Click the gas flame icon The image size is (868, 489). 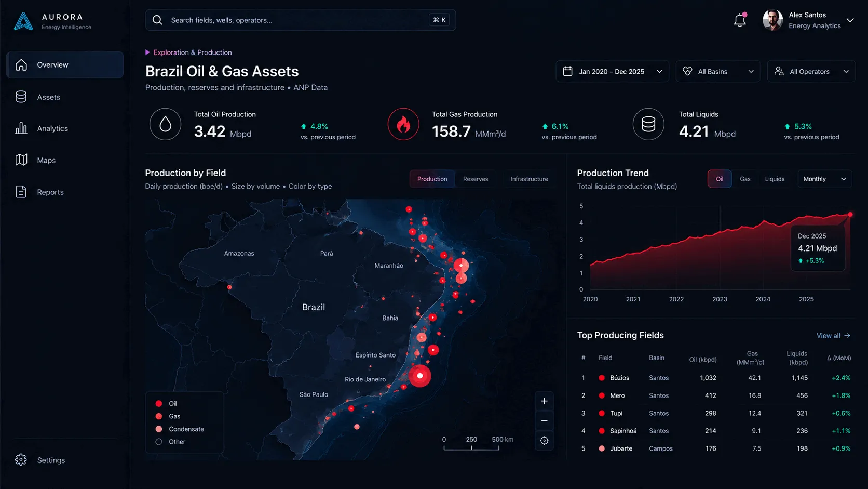click(x=403, y=124)
